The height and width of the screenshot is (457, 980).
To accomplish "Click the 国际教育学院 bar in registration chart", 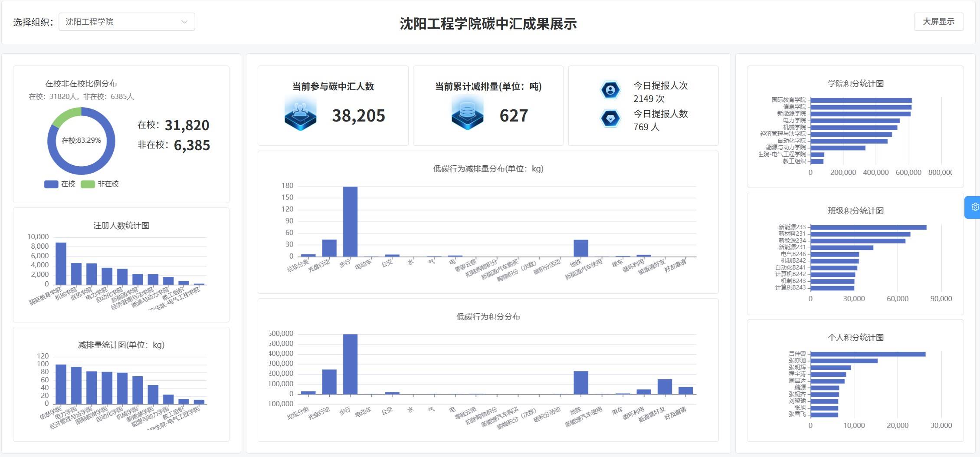I will point(61,263).
